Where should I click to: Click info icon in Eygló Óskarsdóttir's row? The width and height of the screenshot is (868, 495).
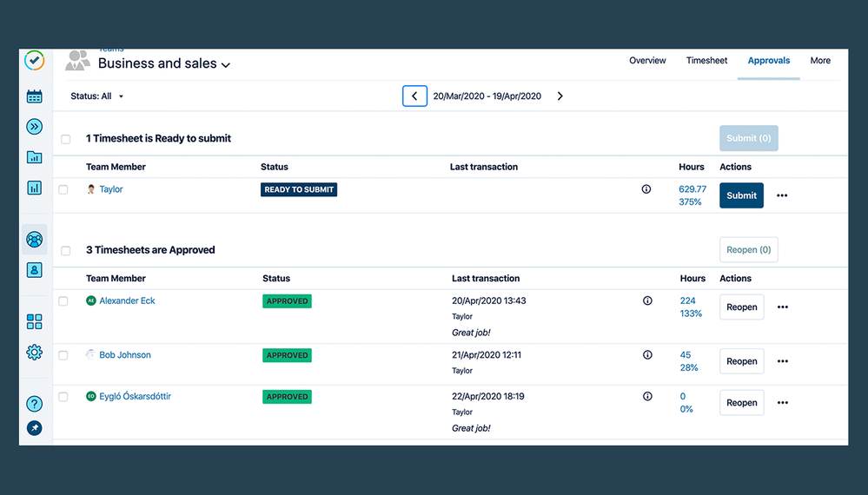(647, 397)
